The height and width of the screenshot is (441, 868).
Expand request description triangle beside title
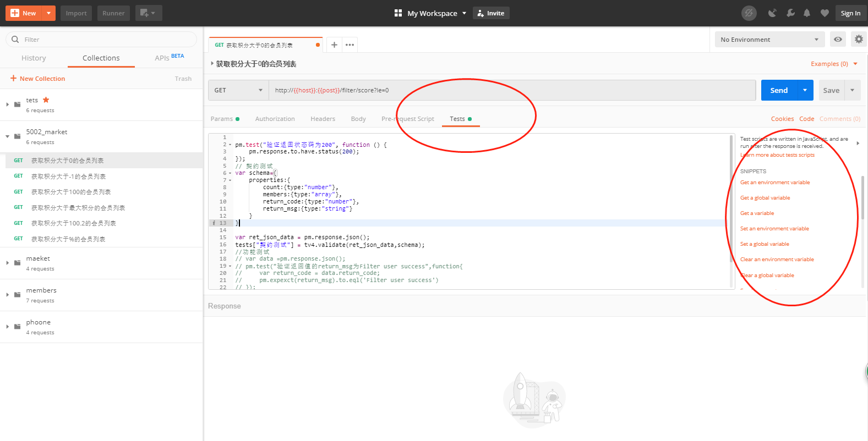pos(212,64)
